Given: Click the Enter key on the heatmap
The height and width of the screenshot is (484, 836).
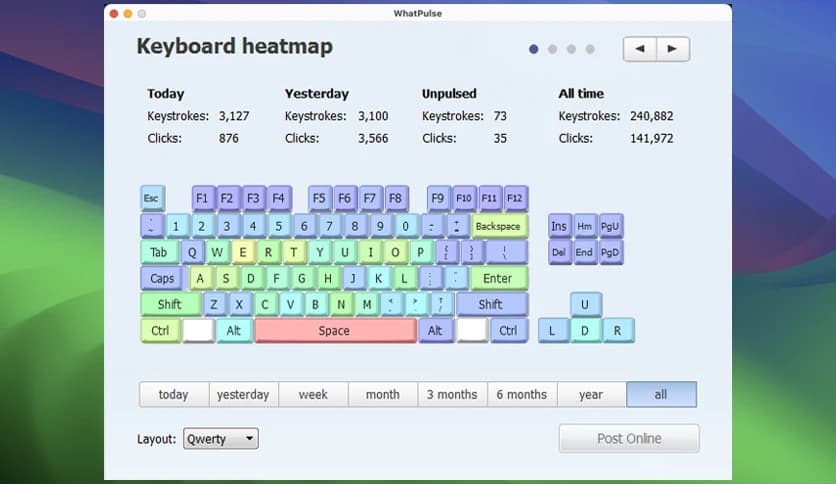Looking at the screenshot, I should (x=497, y=279).
